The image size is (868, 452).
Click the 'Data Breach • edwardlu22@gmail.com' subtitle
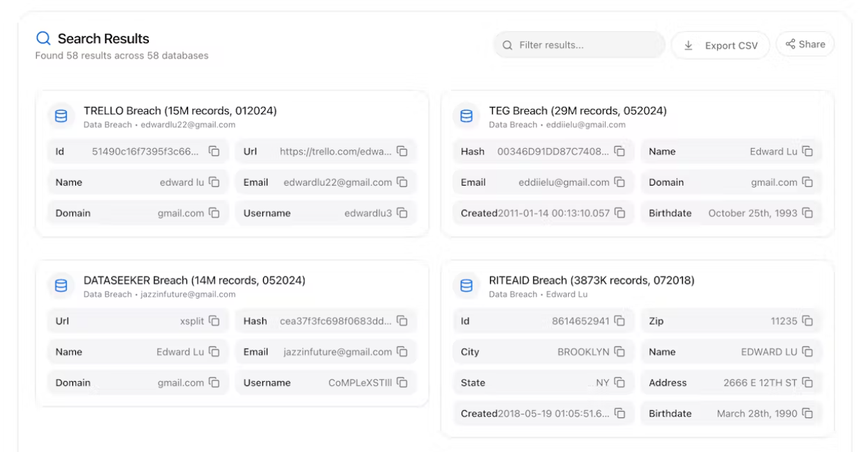tap(159, 125)
